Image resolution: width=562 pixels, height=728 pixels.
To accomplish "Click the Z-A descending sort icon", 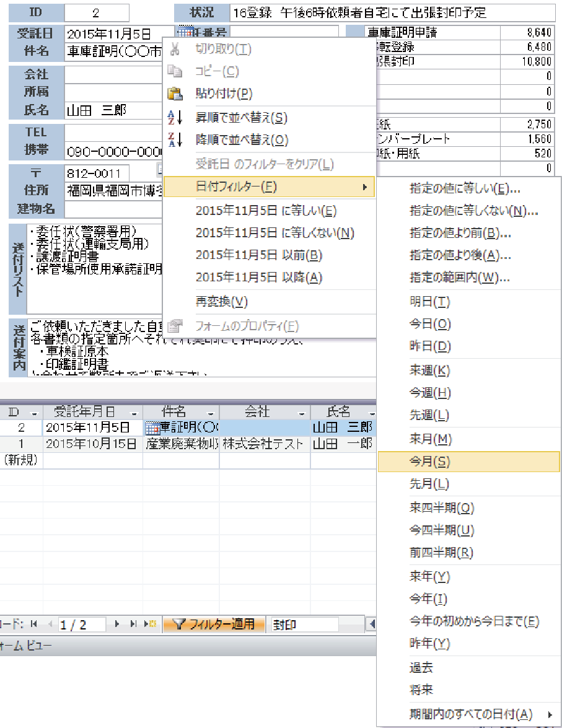I will tap(176, 140).
